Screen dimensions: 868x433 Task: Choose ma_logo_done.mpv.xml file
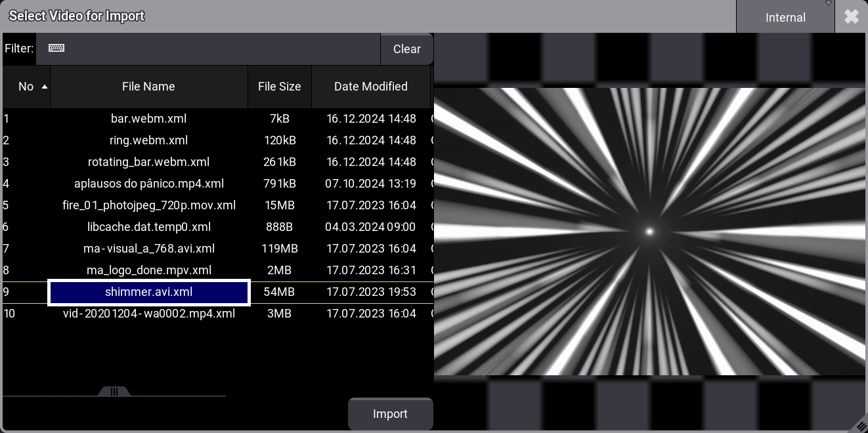pyautogui.click(x=148, y=270)
